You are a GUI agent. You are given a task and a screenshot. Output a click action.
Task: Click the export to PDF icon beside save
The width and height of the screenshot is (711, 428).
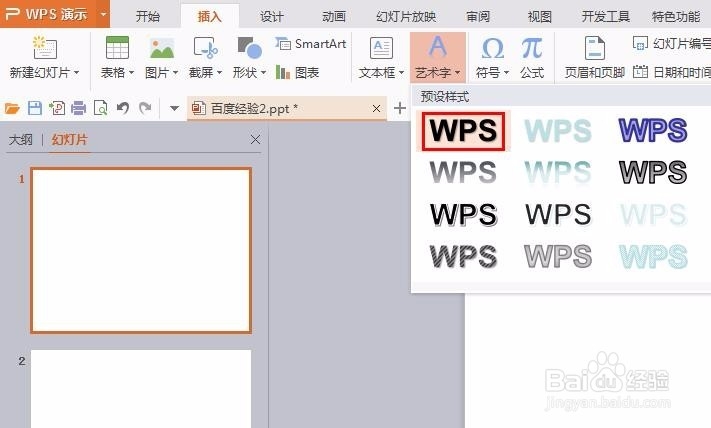[x=57, y=108]
